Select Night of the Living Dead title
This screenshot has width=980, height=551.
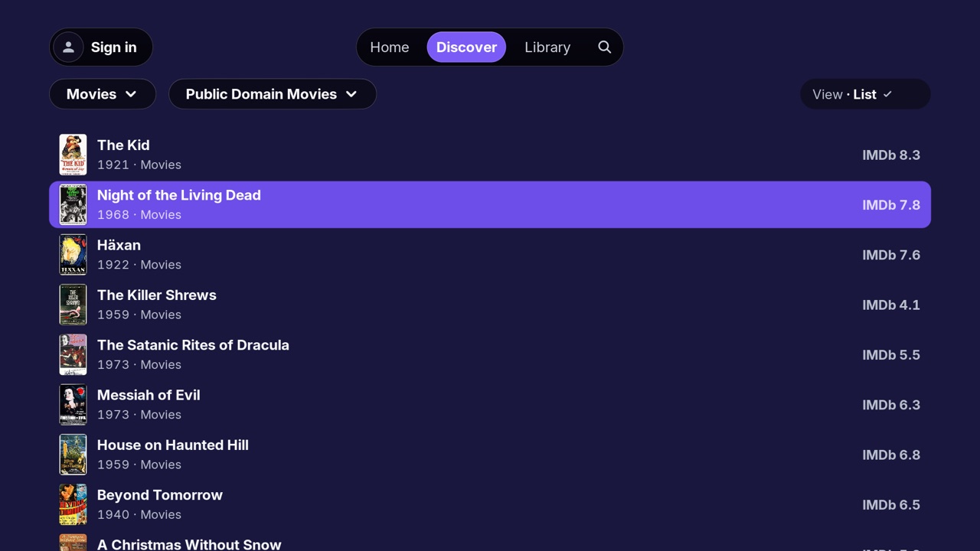[179, 195]
